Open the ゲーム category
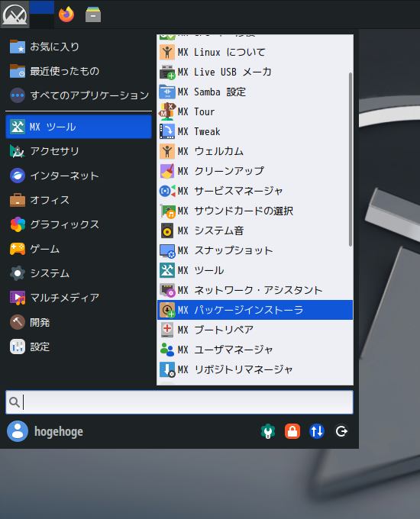 79,249
